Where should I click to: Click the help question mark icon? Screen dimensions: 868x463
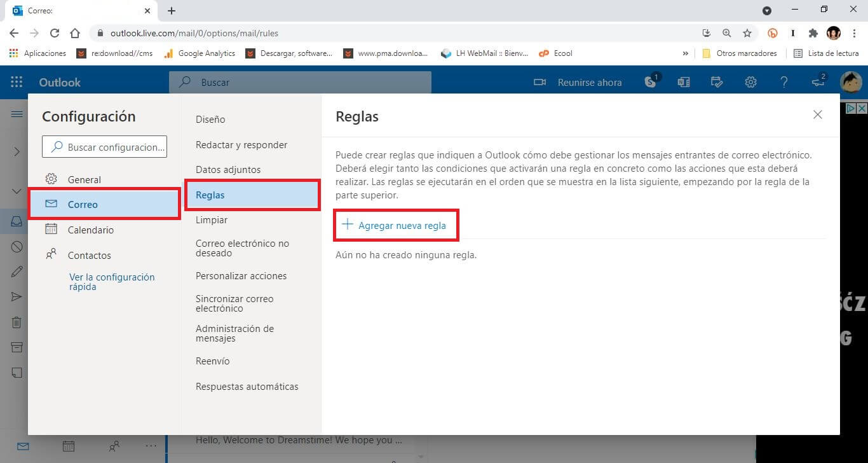(784, 82)
